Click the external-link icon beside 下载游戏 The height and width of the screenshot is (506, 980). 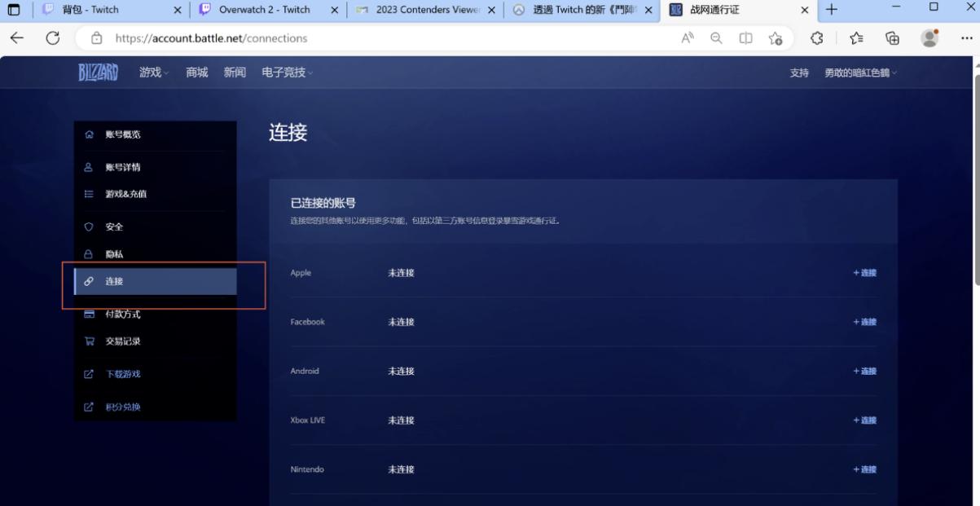pyautogui.click(x=88, y=373)
